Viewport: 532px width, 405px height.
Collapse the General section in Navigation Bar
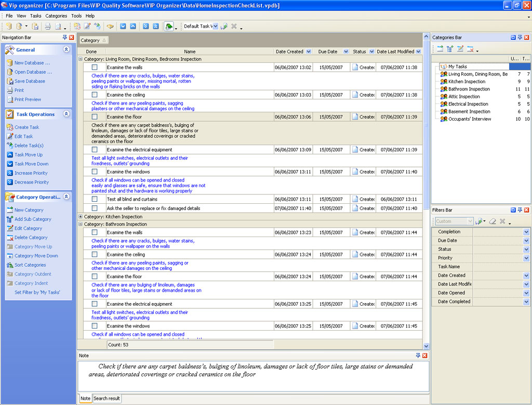coord(66,50)
